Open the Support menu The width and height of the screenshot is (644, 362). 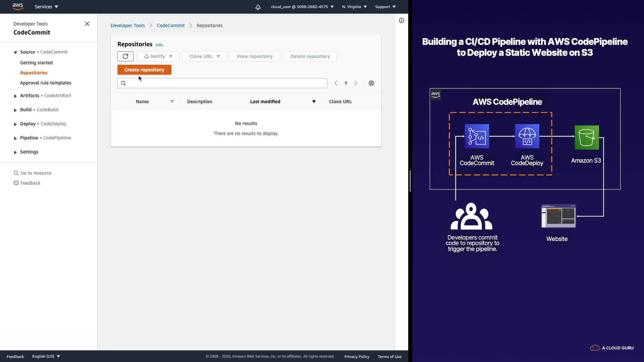(385, 7)
